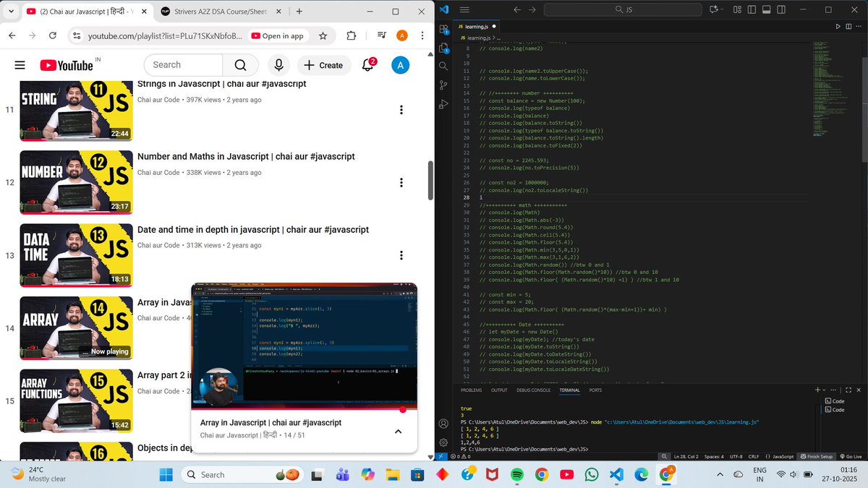868x488 pixels.
Task: Click Open in app in address bar
Action: pyautogui.click(x=277, y=35)
